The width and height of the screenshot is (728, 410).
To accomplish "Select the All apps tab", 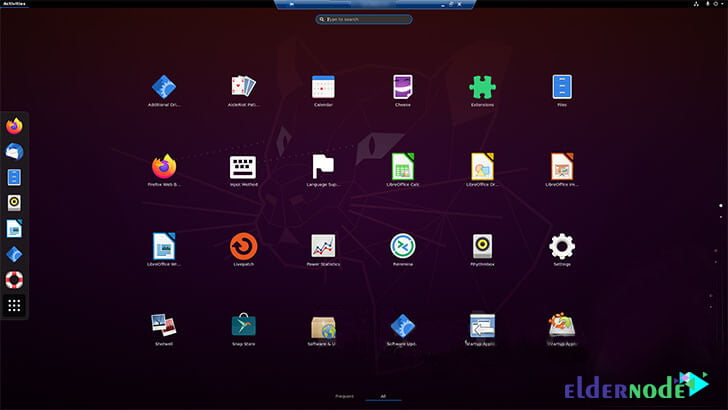I will pos(383,396).
